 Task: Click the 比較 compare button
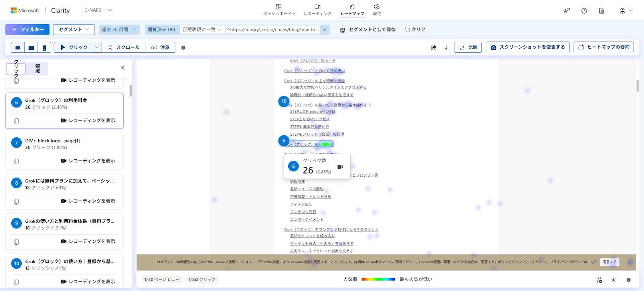click(468, 47)
